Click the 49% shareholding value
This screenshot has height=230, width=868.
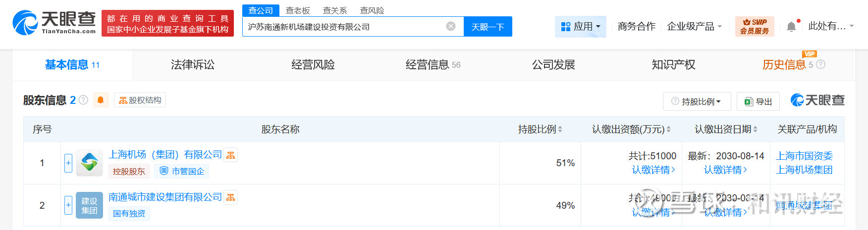(565, 205)
